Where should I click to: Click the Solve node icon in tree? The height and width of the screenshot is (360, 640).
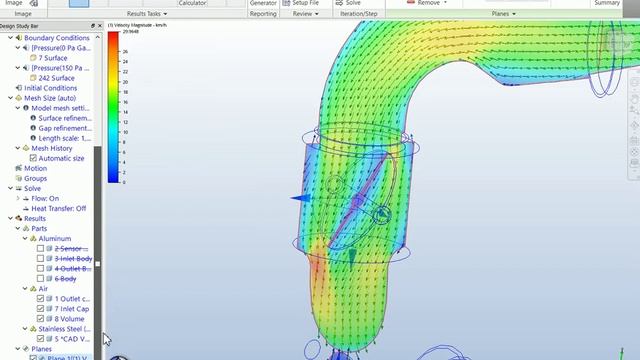coord(19,188)
